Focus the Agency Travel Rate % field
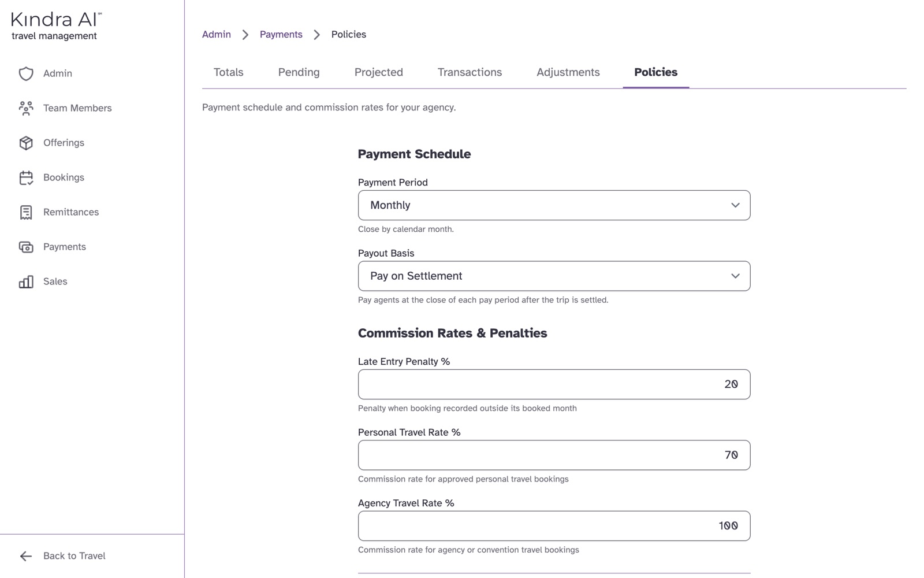 click(554, 526)
